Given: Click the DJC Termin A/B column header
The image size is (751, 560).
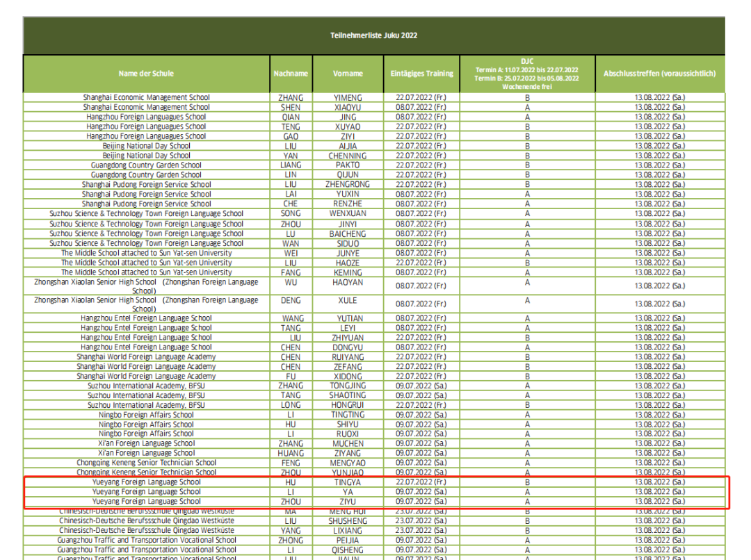Looking at the screenshot, I should click(526, 74).
